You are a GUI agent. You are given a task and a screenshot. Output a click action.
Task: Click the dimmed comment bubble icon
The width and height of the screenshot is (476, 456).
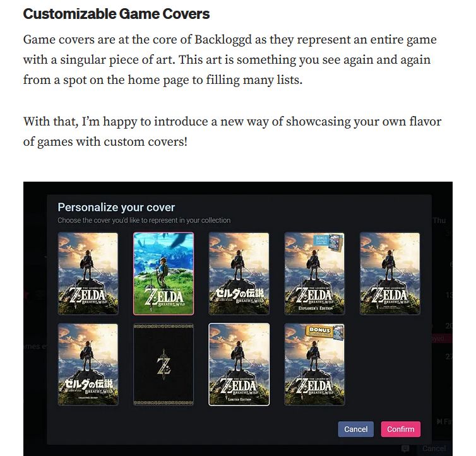click(405, 448)
